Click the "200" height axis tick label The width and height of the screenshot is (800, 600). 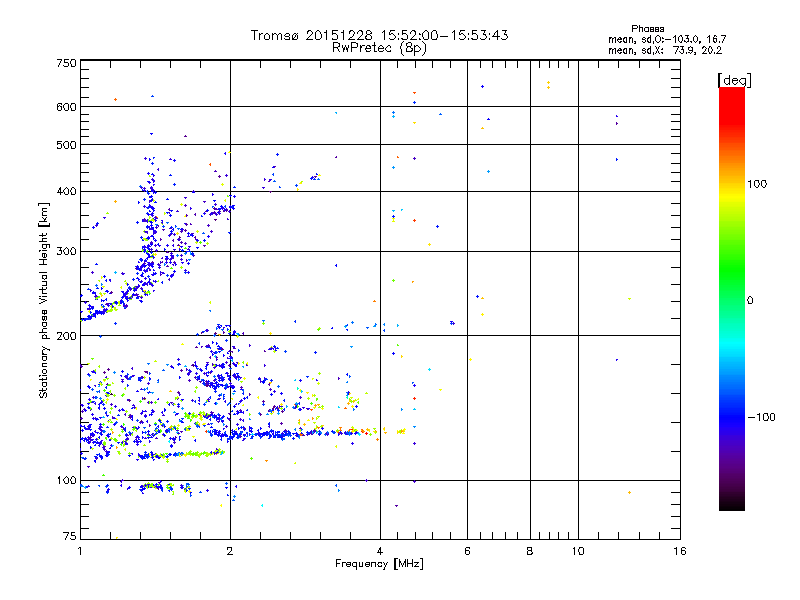[66, 336]
